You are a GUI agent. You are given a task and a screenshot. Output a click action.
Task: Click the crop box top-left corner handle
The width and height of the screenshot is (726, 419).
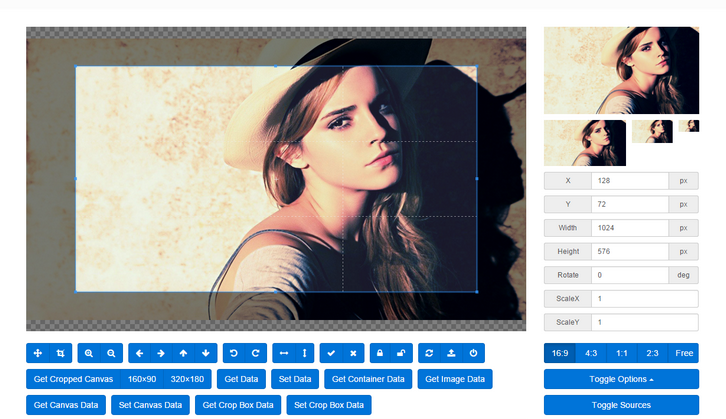point(76,66)
